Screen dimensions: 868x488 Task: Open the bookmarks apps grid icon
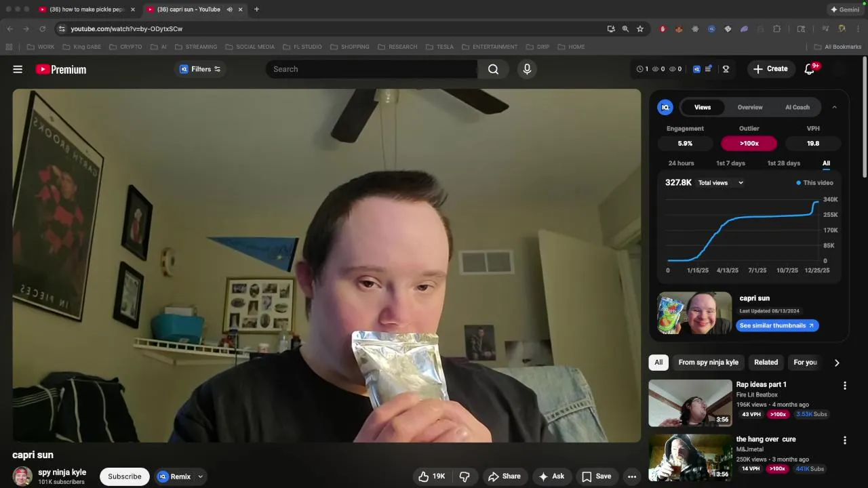9,47
